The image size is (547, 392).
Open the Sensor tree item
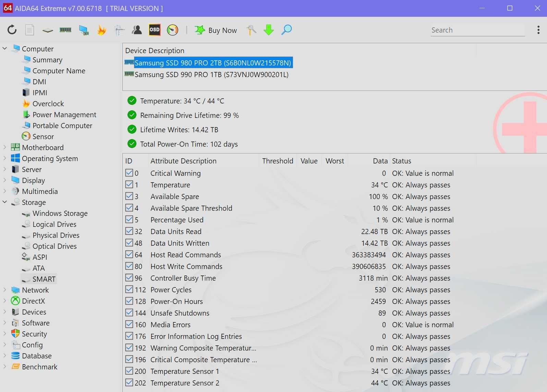[43, 136]
